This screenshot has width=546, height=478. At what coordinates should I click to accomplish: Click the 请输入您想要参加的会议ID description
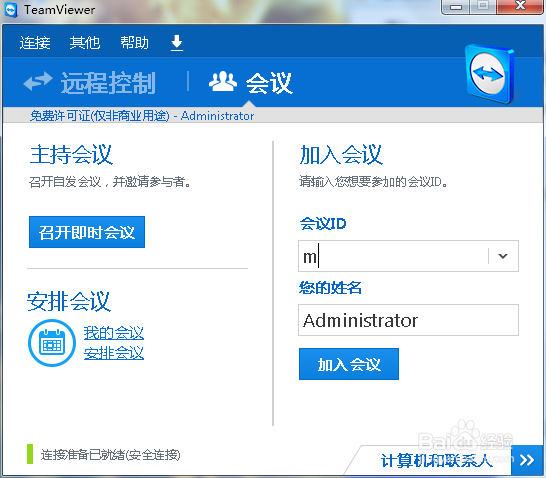click(x=373, y=181)
